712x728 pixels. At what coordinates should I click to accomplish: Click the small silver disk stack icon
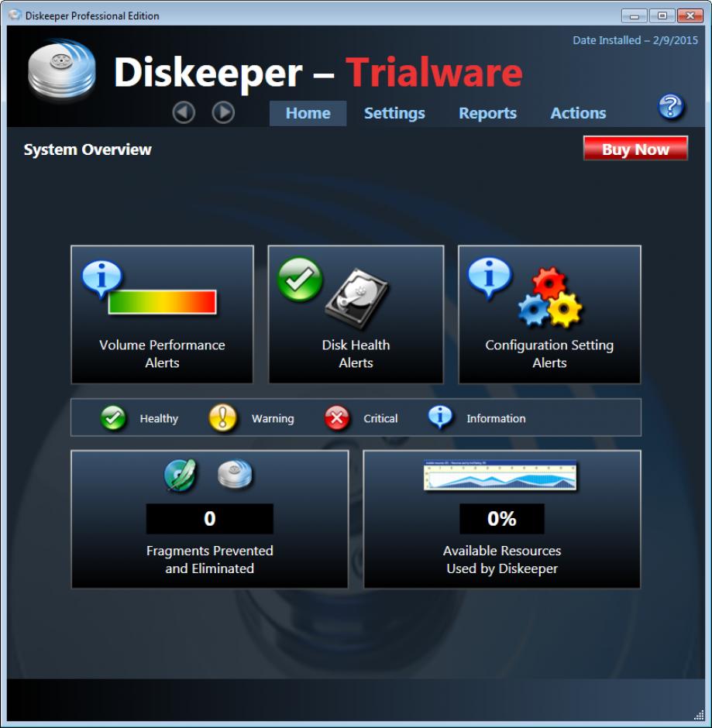point(235,475)
